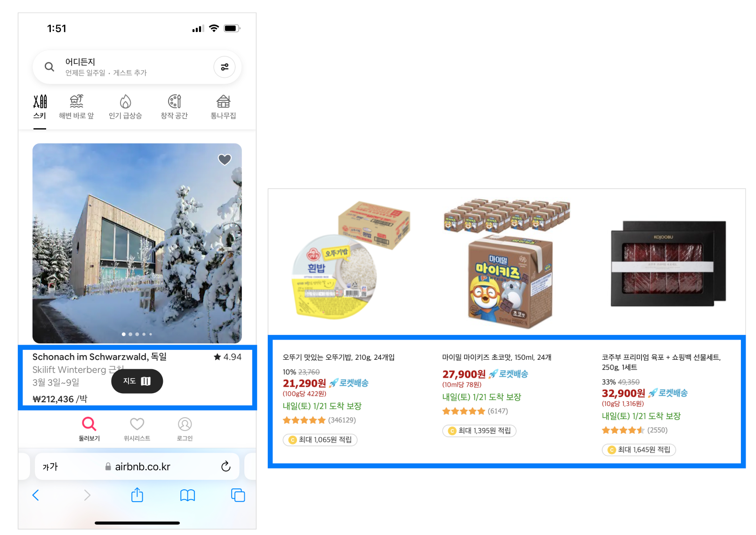
Task: Click the ₩212,436 /박 price text
Action: 60,399
